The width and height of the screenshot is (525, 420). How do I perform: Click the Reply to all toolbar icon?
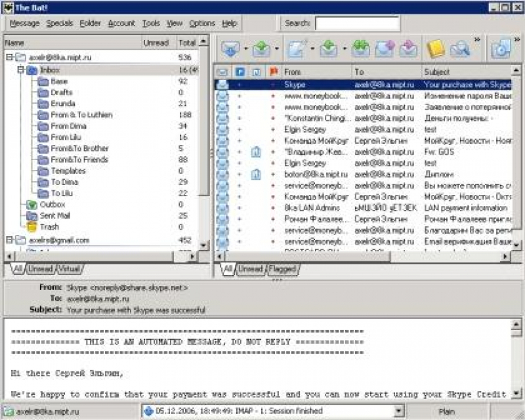click(360, 49)
